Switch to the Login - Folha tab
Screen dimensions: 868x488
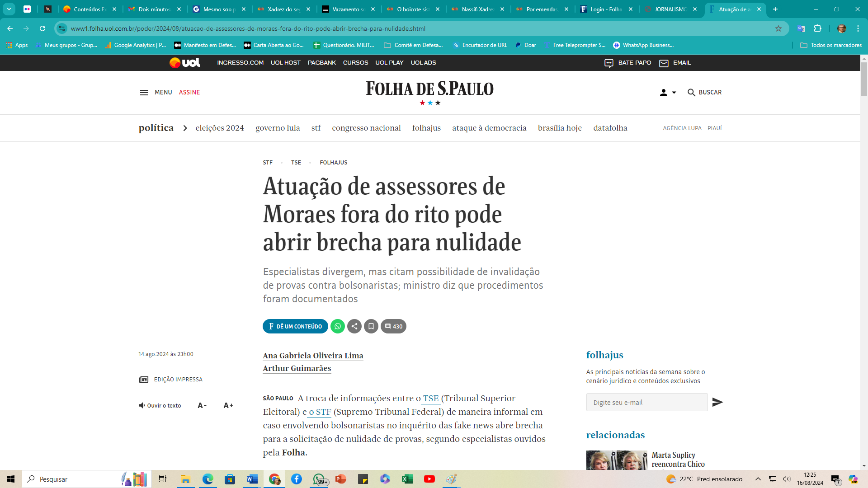(x=607, y=9)
